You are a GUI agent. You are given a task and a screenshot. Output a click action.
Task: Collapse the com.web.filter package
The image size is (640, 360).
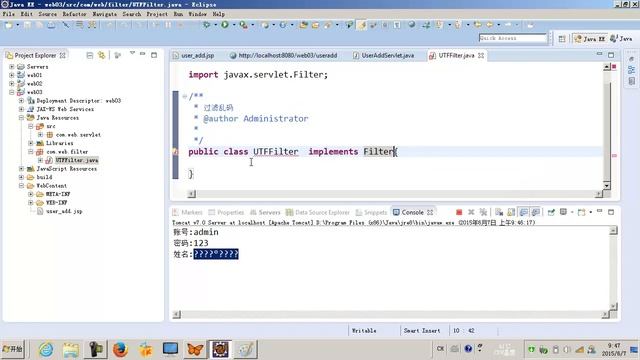31,151
